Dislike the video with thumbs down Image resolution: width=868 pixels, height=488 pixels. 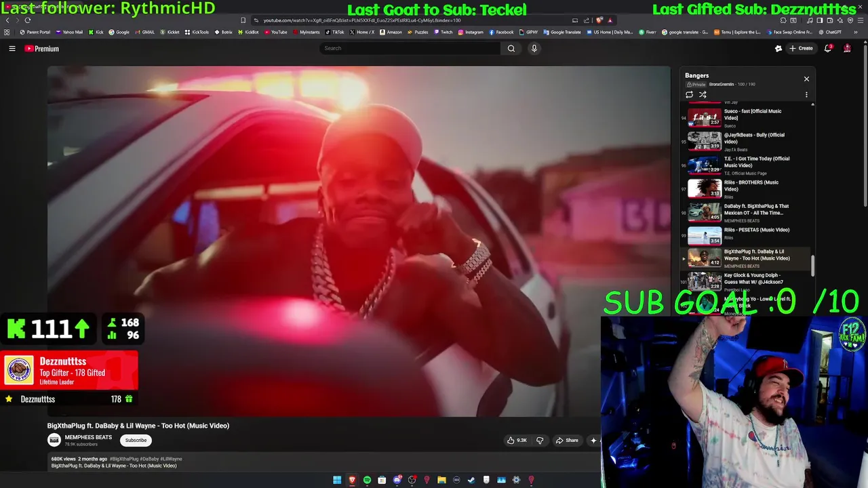click(540, 441)
